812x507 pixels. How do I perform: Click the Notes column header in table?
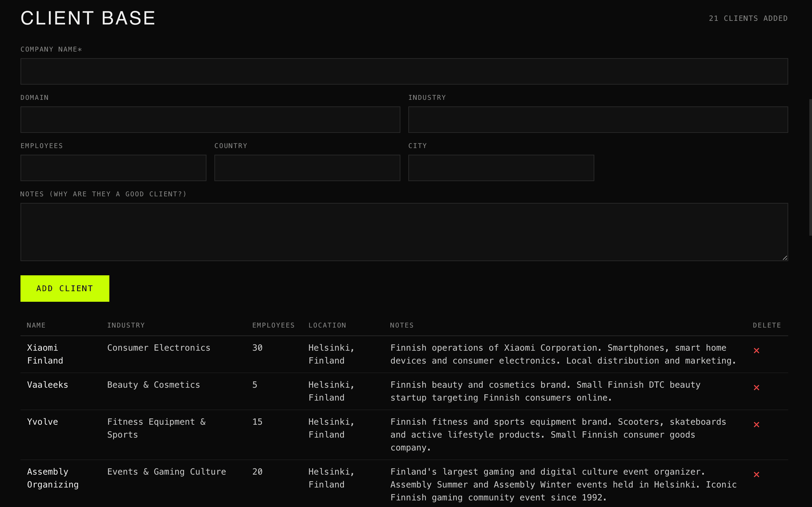point(402,325)
